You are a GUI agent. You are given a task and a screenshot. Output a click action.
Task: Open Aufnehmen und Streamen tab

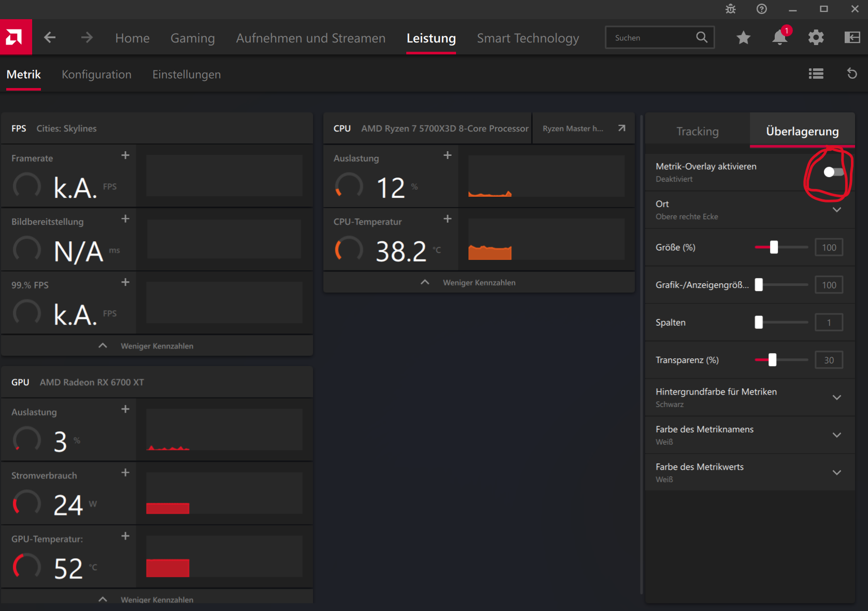click(310, 38)
